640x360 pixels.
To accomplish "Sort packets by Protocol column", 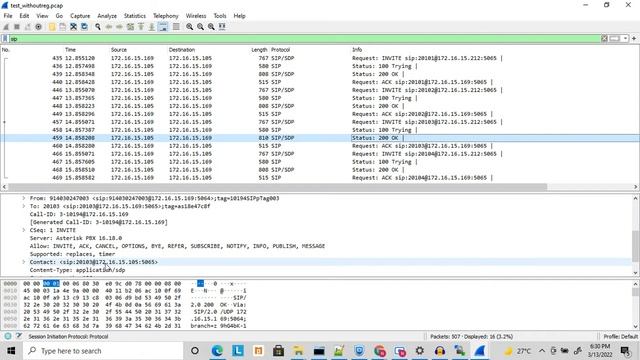I will [280, 49].
